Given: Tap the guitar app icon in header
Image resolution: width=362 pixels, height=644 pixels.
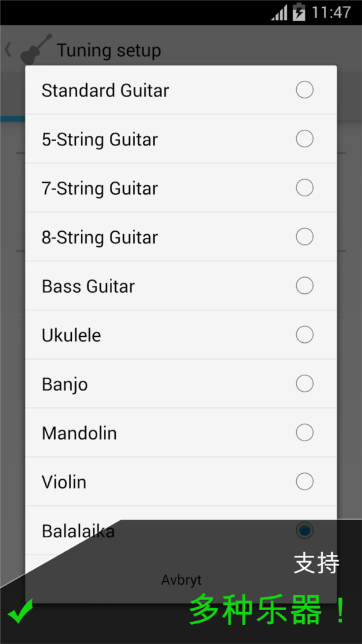Looking at the screenshot, I should pos(35,49).
